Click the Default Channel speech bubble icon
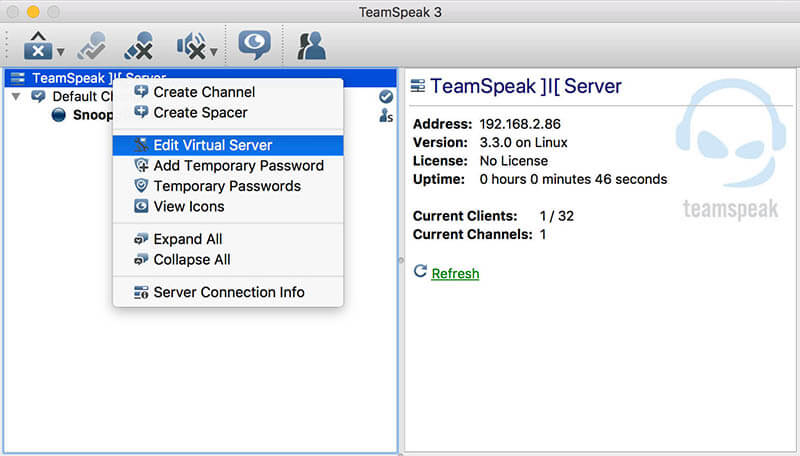This screenshot has height=456, width=800. click(38, 96)
